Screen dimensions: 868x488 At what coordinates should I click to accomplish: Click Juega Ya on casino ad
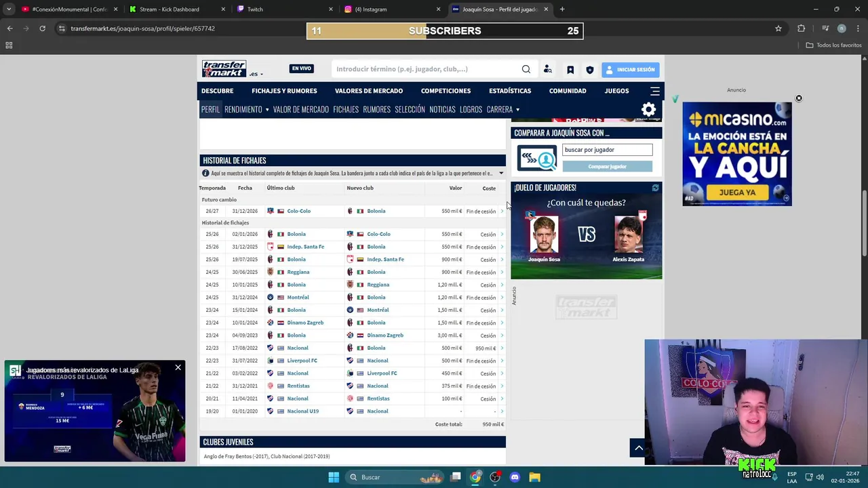coord(737,192)
